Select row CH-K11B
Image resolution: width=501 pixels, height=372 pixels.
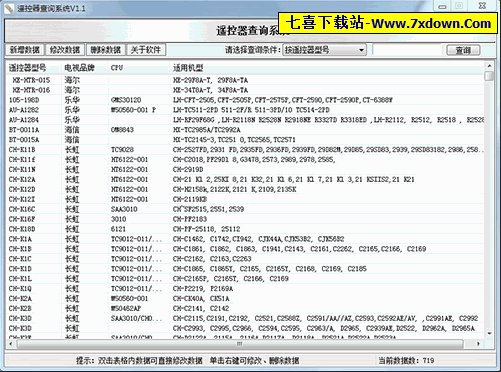[245, 150]
